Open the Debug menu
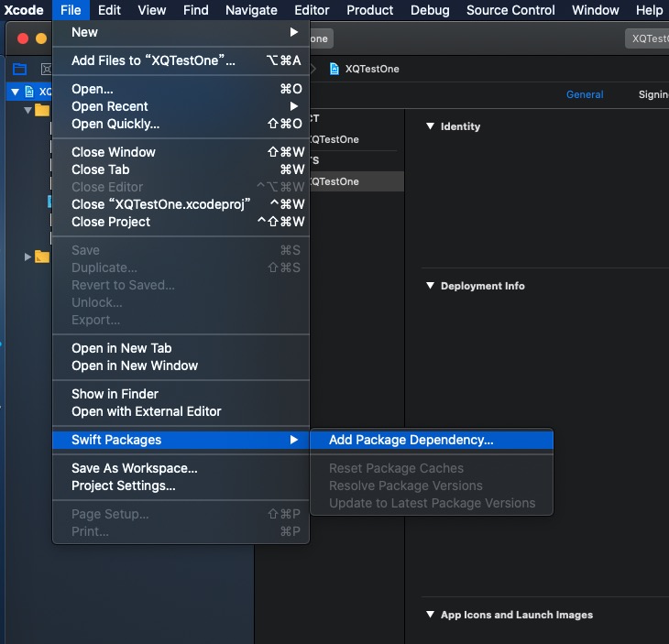 point(430,10)
